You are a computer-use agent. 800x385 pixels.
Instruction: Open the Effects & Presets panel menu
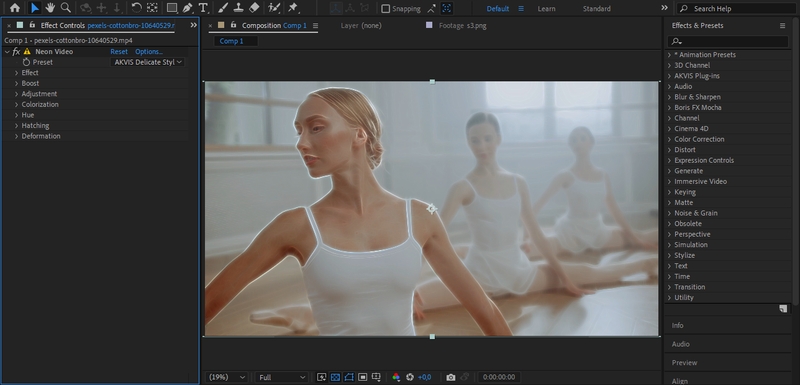point(783,25)
